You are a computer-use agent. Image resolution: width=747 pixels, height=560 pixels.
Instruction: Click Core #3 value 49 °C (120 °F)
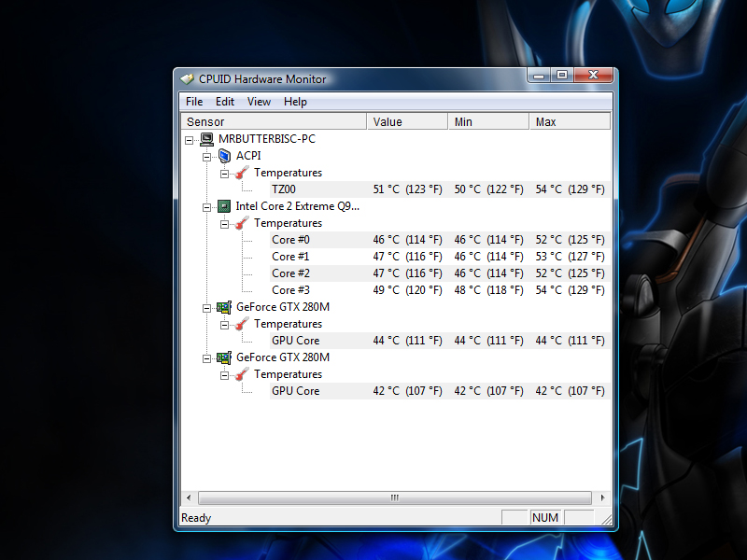coord(407,290)
